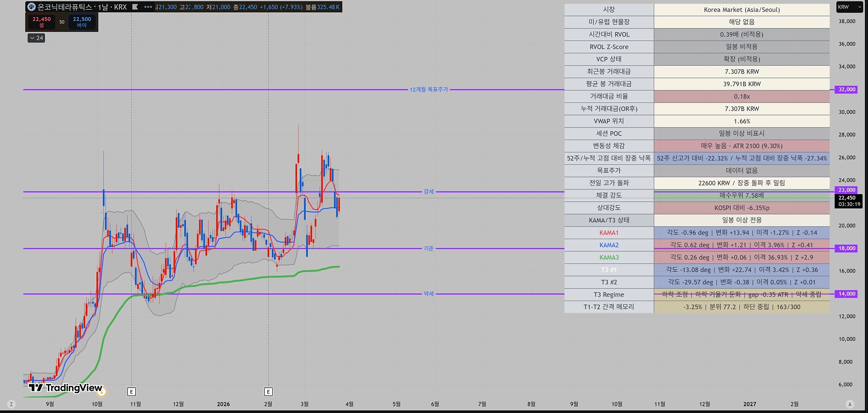Open the earnings E marker near 2월
The width and height of the screenshot is (868, 413).
point(268,392)
